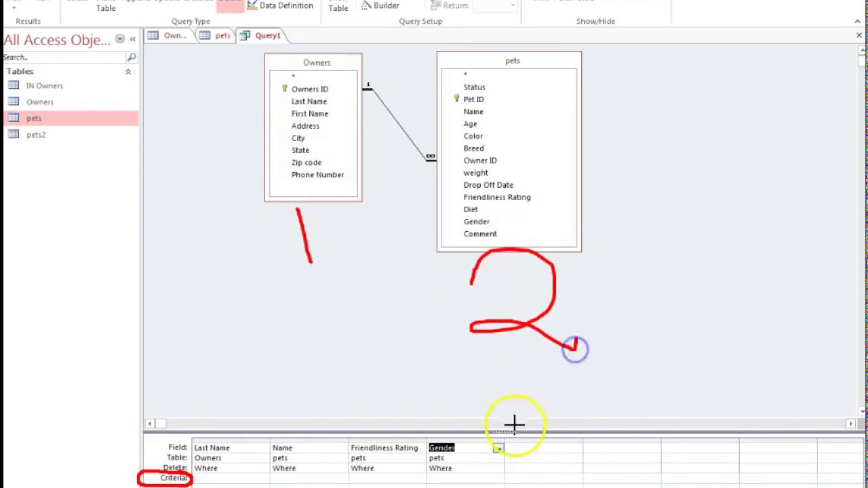This screenshot has width=868, height=488.
Task: Focus the navigation Search box
Action: click(x=64, y=58)
